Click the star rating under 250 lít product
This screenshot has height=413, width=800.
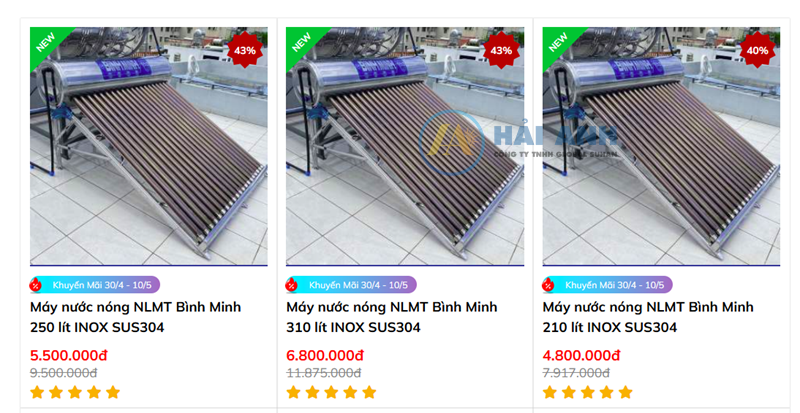(x=75, y=392)
